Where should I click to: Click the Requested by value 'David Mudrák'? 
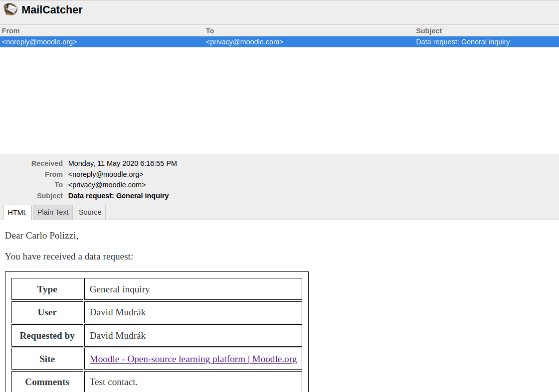tap(193, 335)
